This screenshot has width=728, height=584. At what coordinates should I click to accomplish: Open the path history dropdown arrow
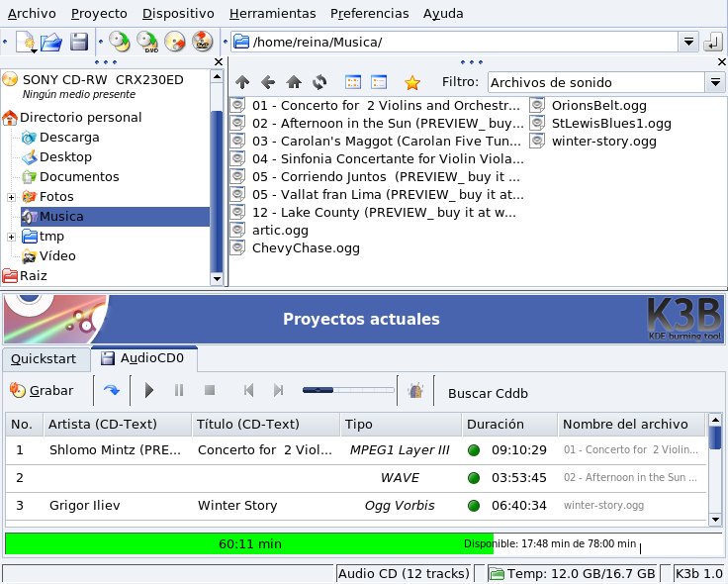[x=688, y=42]
